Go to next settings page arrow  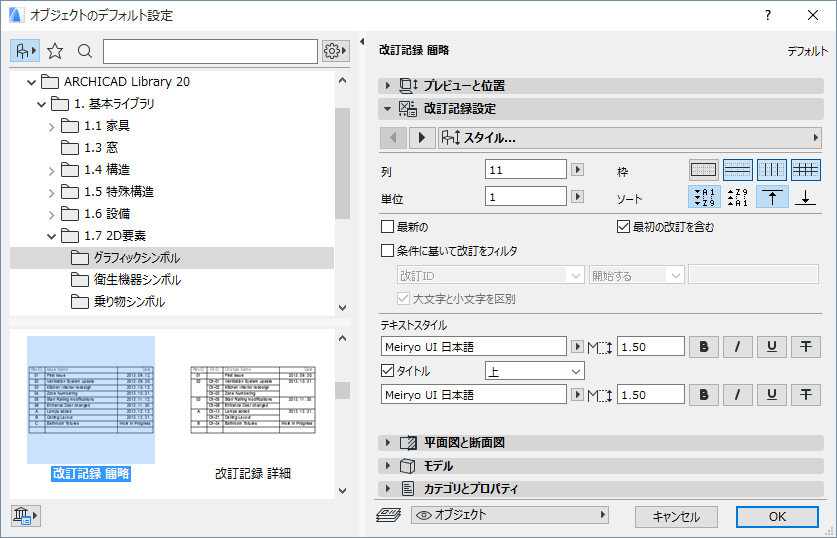(x=422, y=138)
